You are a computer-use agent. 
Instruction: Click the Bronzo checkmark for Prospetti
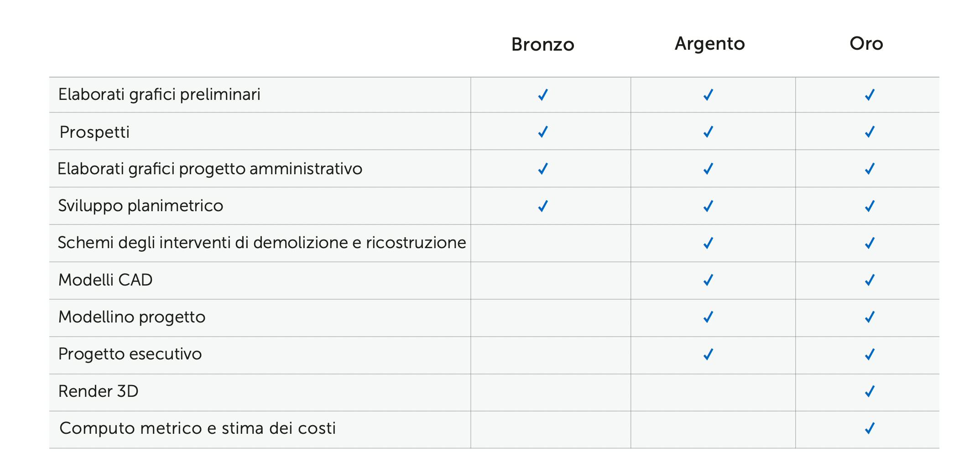542,132
